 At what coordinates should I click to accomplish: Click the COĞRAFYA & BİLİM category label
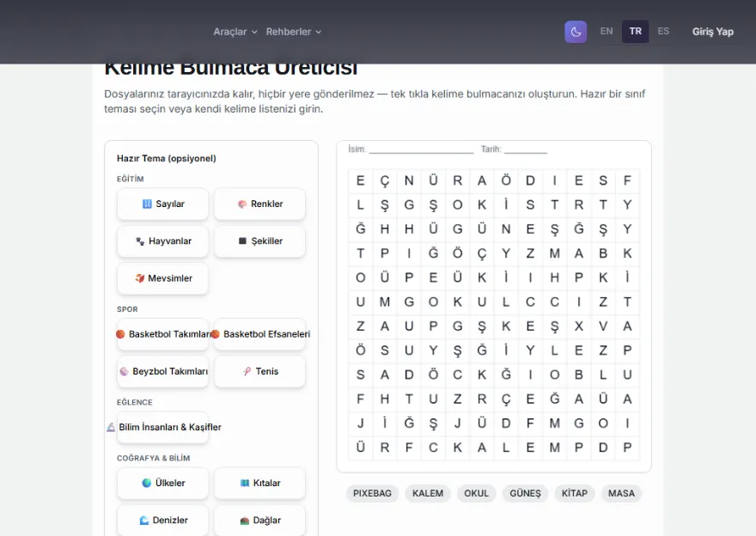coord(153,458)
